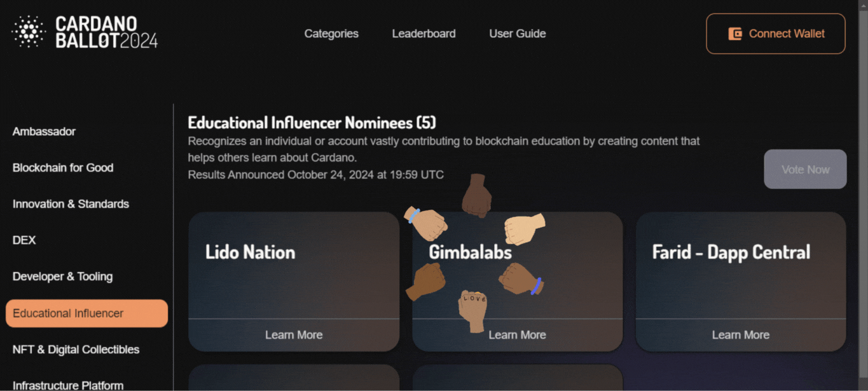
Task: Open Learn More for Lido Nation
Action: click(294, 335)
